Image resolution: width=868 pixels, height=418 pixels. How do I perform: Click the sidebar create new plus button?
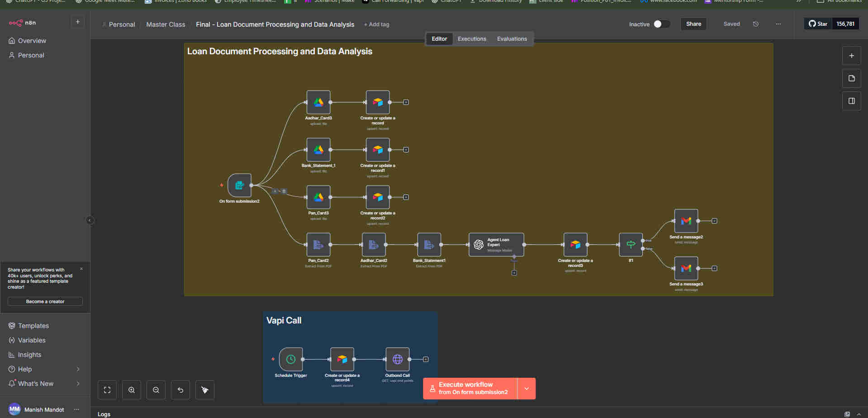(x=78, y=22)
